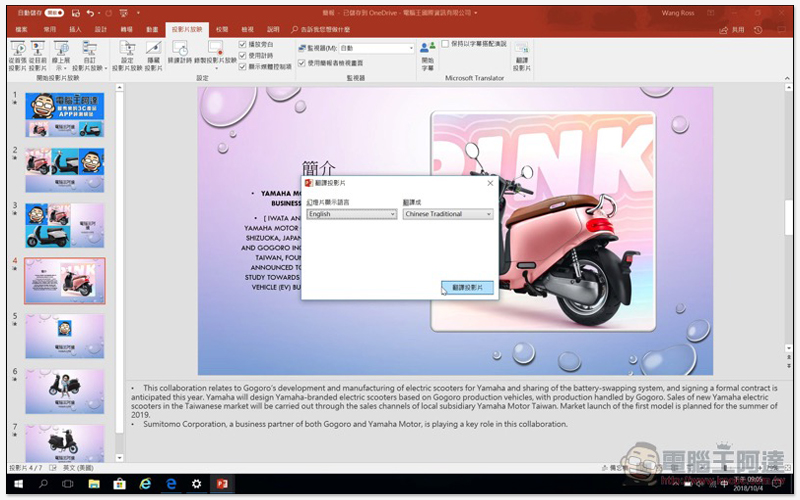Click the Save icon in quick access toolbar

[76, 13]
